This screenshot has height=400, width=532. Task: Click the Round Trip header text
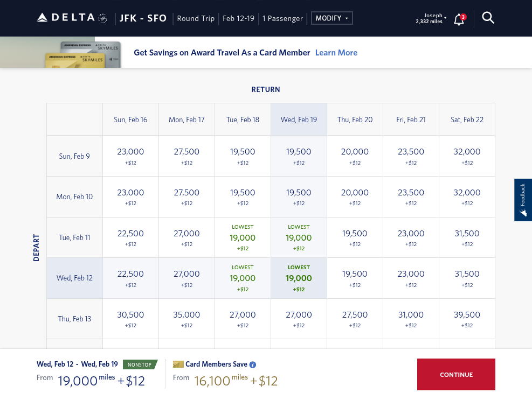(x=196, y=18)
